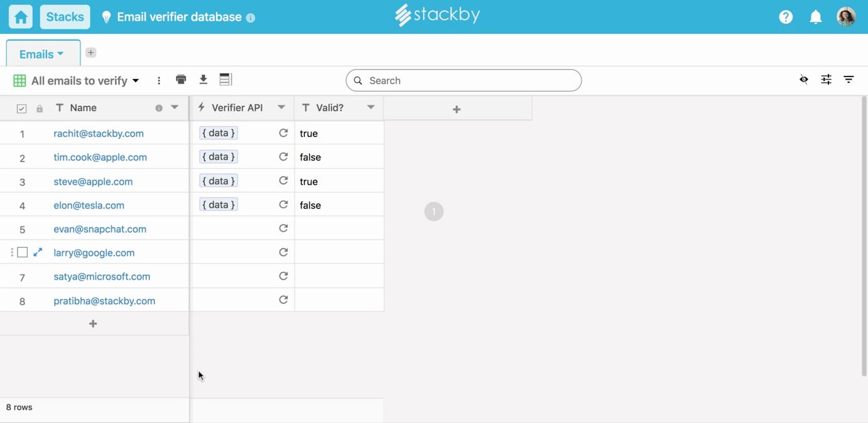
Task: Open the rachit@stackby.com email link
Action: [x=99, y=133]
